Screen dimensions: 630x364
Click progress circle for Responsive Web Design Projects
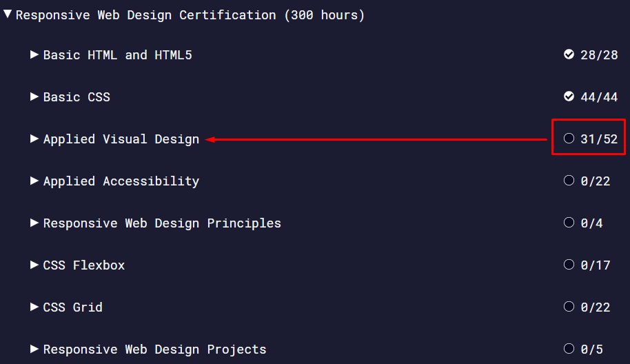point(569,348)
